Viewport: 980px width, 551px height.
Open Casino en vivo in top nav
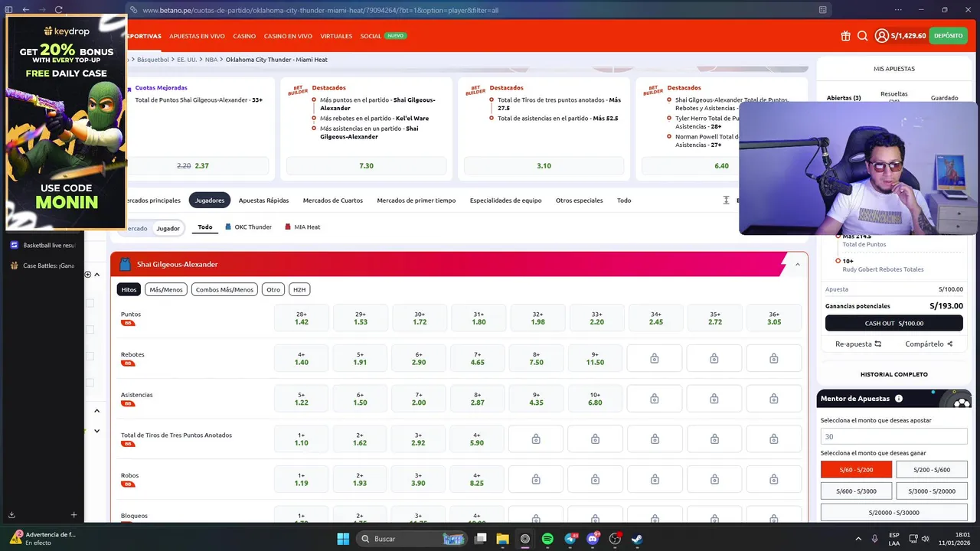point(288,36)
